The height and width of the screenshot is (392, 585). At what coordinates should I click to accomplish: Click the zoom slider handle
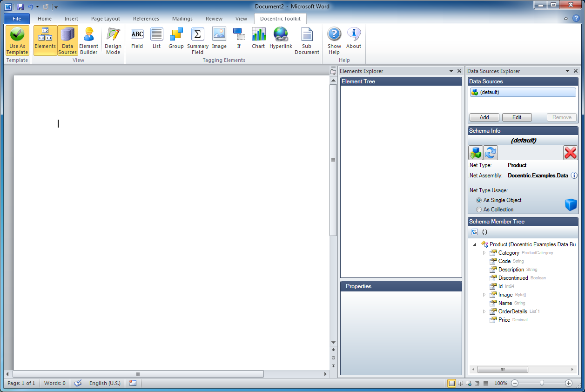pos(542,383)
